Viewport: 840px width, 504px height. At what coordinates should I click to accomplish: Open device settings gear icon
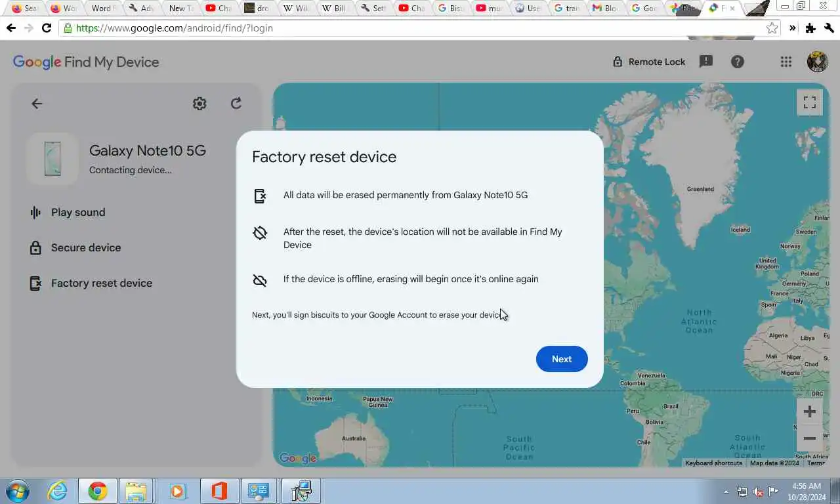tap(199, 104)
